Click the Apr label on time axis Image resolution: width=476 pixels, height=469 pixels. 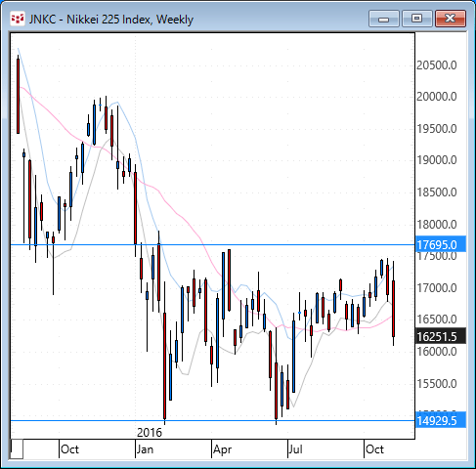pos(223,449)
